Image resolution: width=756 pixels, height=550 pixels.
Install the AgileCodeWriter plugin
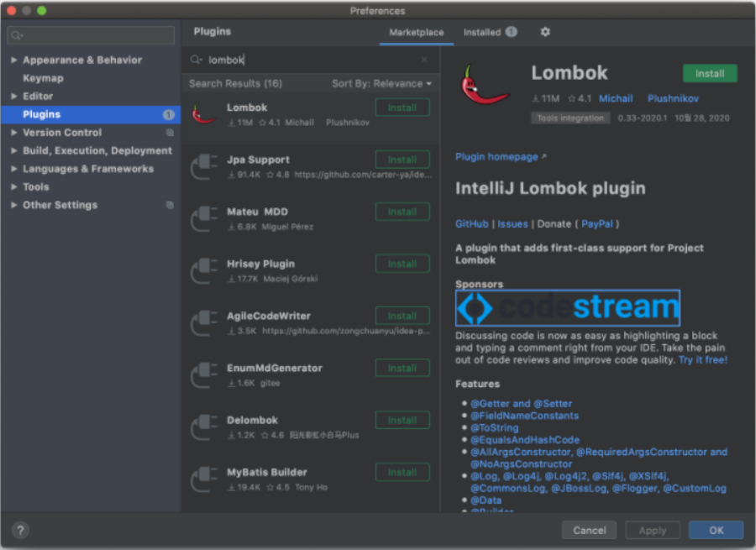coord(402,316)
